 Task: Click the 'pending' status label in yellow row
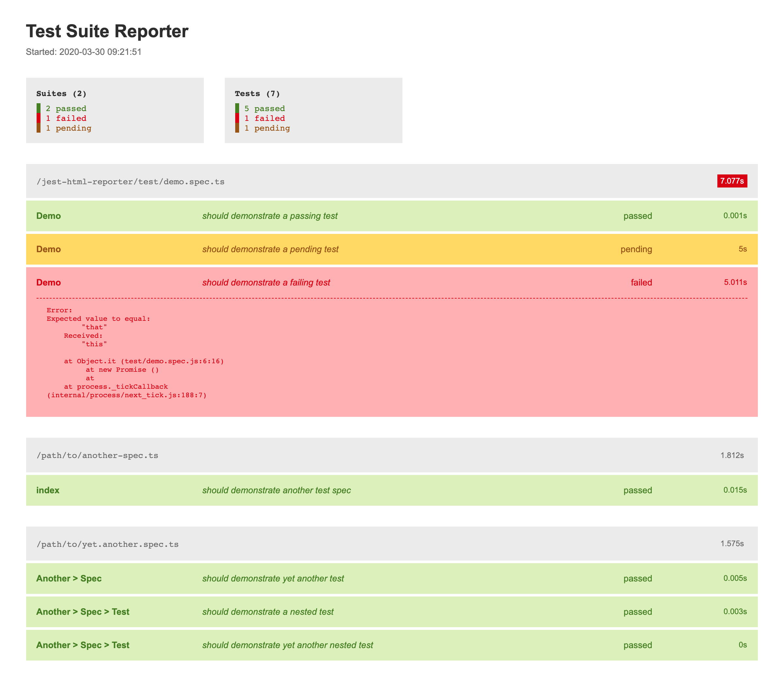pyautogui.click(x=636, y=249)
